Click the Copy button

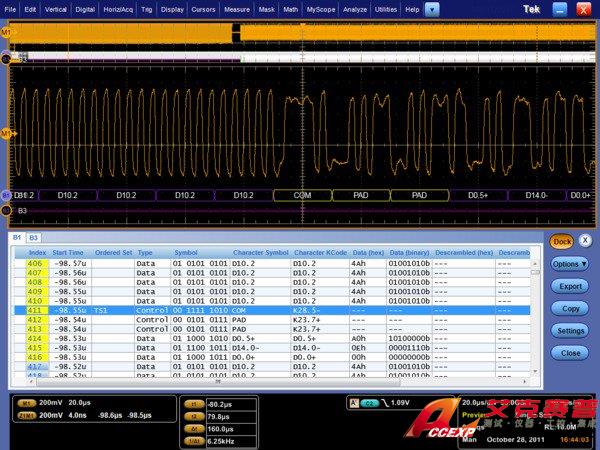570,309
